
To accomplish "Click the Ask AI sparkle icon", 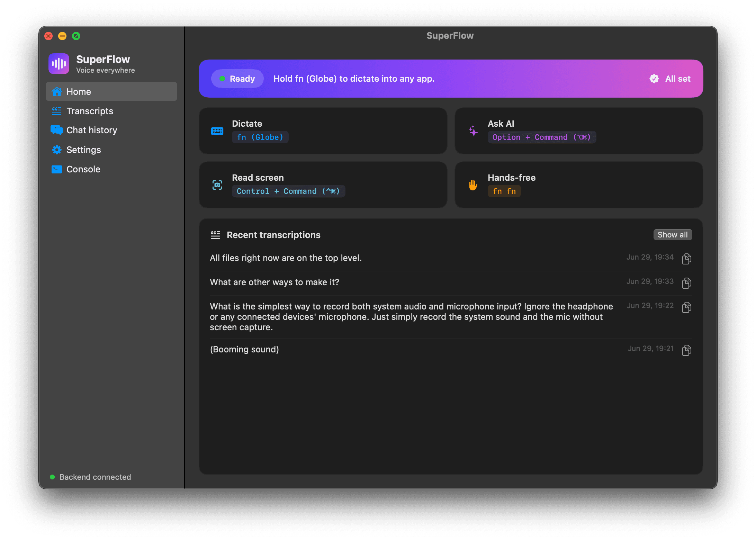I will pos(473,131).
